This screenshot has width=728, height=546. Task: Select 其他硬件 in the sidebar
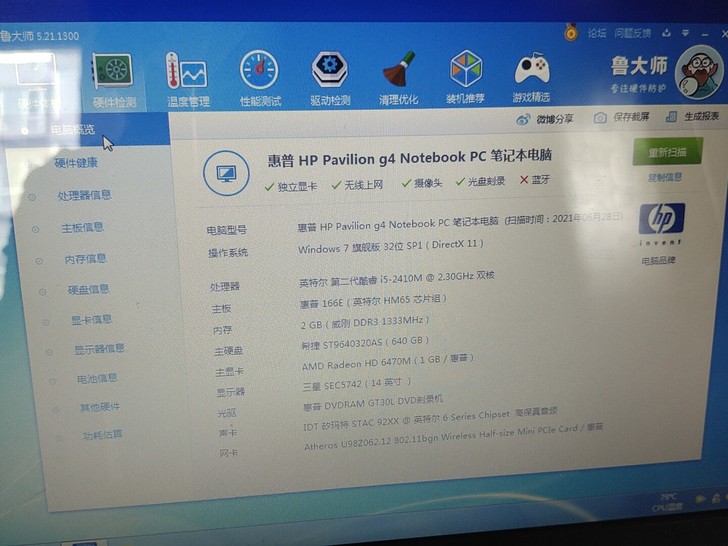click(100, 407)
